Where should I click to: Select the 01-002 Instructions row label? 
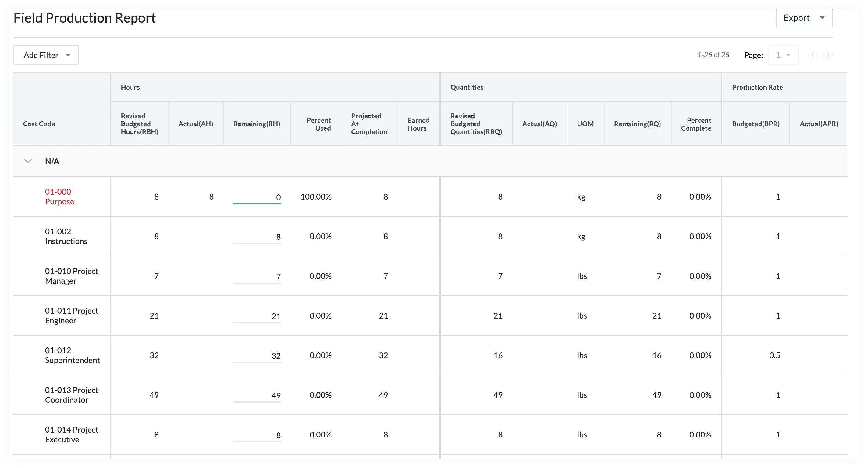point(66,236)
